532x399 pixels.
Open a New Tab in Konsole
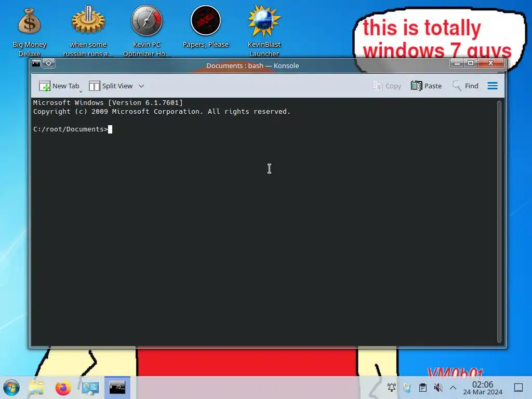click(x=59, y=86)
